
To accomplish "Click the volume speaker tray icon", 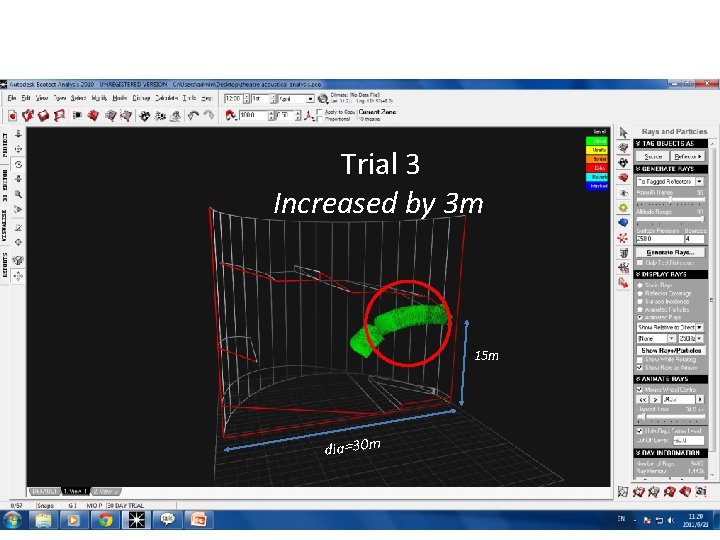I will [x=671, y=520].
